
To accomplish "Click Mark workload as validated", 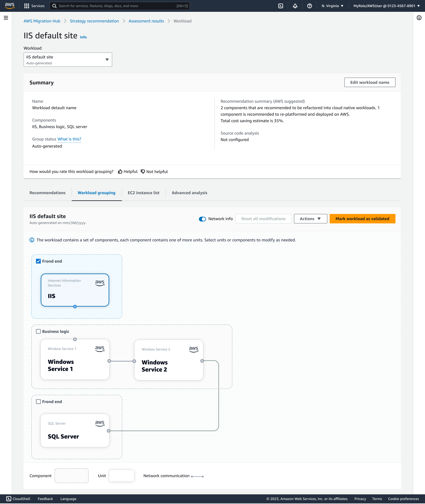I will point(362,219).
